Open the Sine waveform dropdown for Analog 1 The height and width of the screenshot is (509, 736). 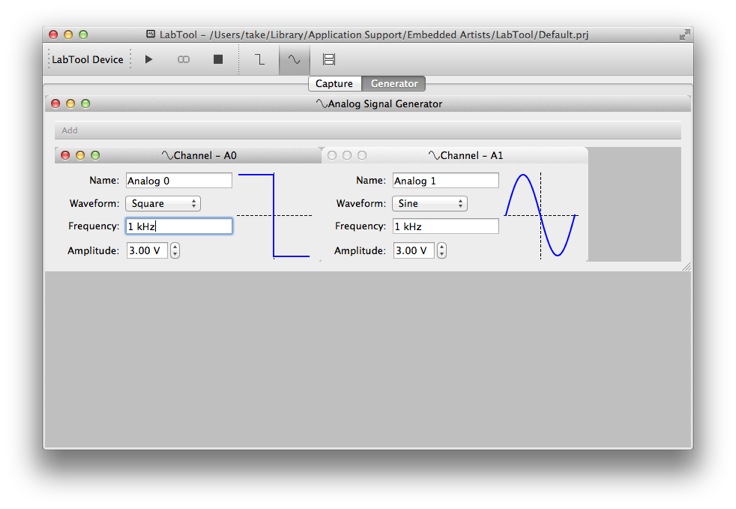tap(430, 203)
